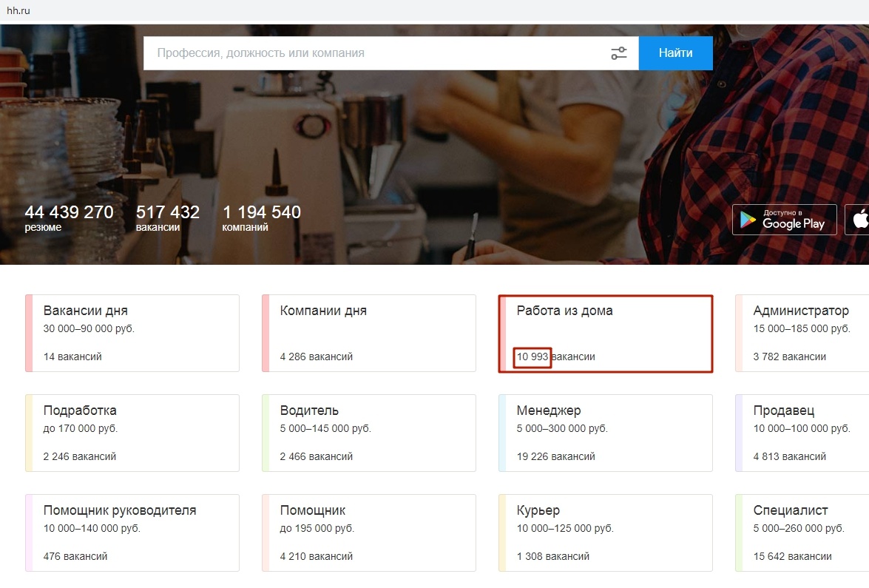Open the Специалист vacancies card
869x588 pixels.
(x=802, y=533)
